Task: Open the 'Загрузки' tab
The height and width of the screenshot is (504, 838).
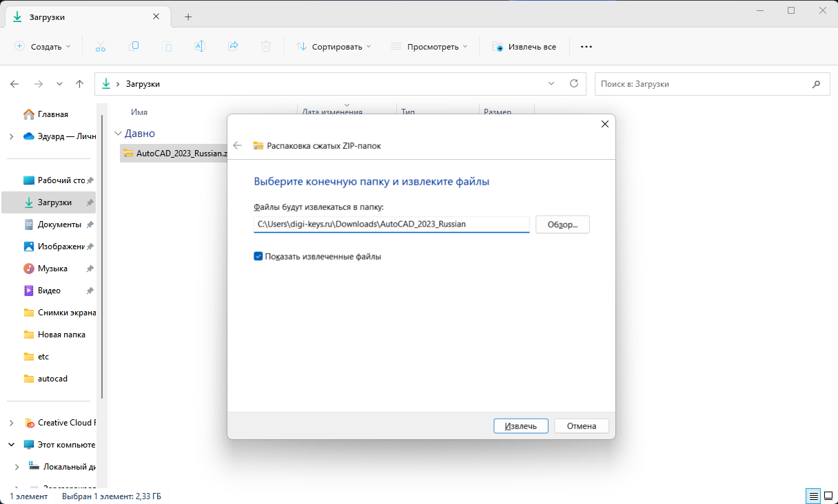Action: (83, 17)
